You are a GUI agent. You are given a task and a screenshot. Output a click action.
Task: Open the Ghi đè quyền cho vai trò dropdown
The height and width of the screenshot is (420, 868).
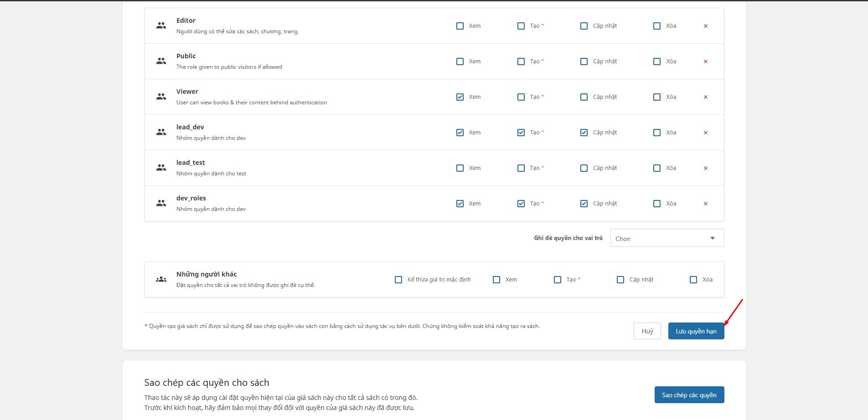click(x=666, y=238)
